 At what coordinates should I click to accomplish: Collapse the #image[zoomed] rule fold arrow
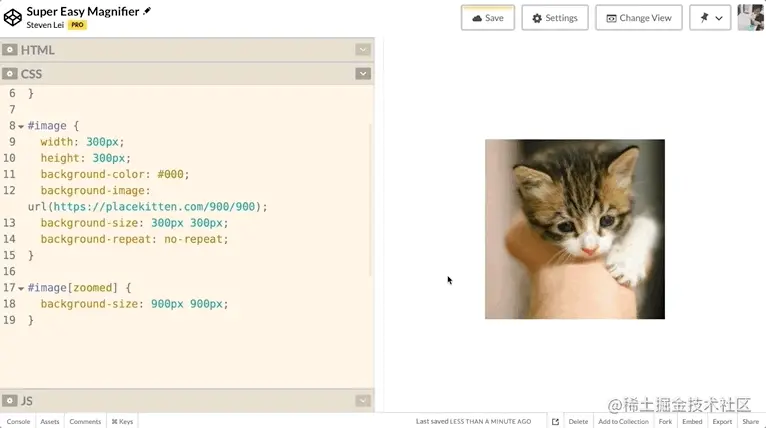pyautogui.click(x=21, y=288)
